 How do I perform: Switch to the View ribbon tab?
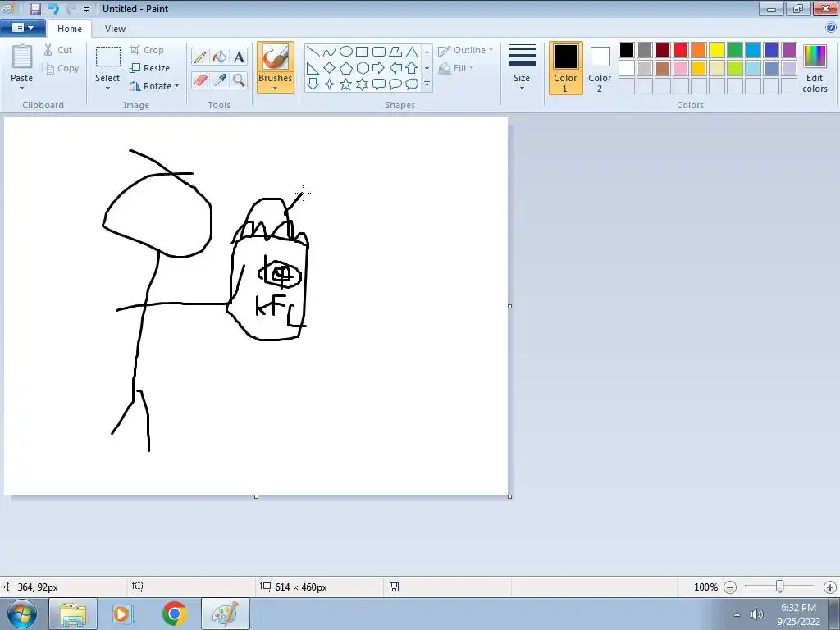coord(115,29)
